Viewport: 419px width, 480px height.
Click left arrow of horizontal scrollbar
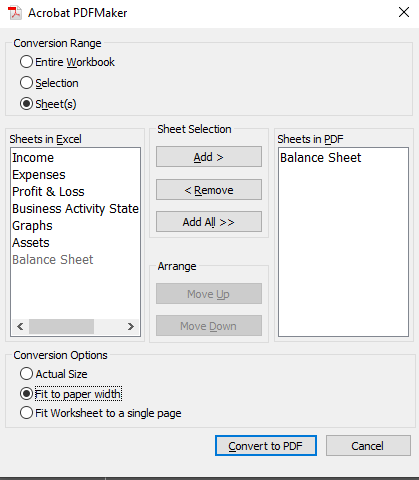coord(20,326)
